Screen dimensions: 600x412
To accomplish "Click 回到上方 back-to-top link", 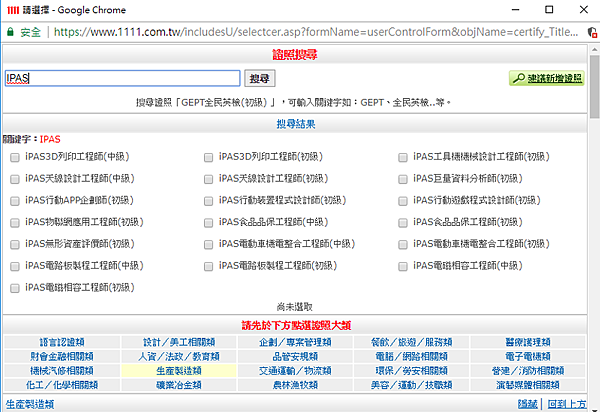I will (x=566, y=404).
